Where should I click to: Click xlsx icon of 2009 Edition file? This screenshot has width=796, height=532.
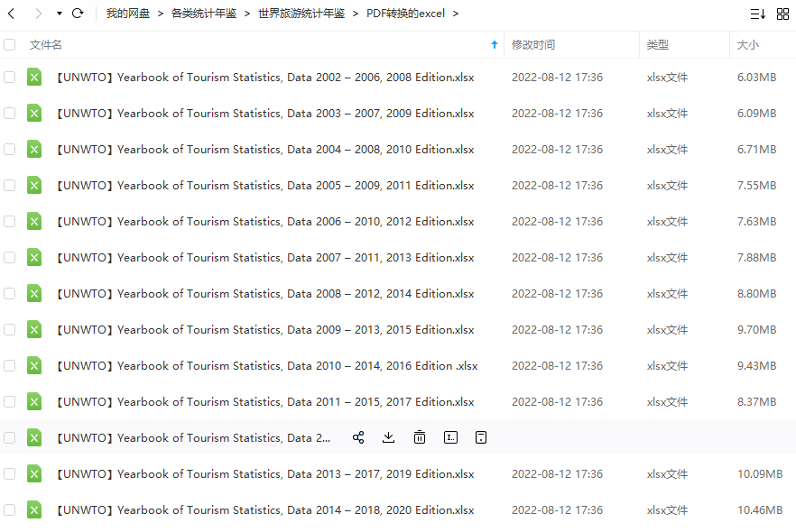34,113
